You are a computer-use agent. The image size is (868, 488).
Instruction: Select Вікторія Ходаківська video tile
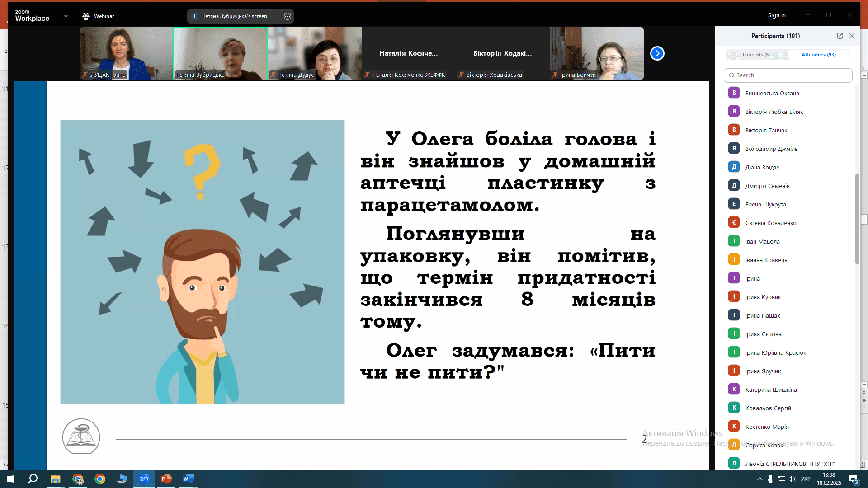[x=503, y=53]
